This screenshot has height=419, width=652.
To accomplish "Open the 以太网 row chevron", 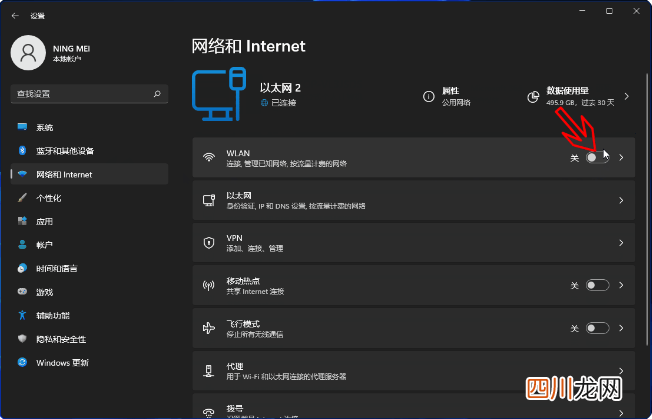I will (x=621, y=200).
